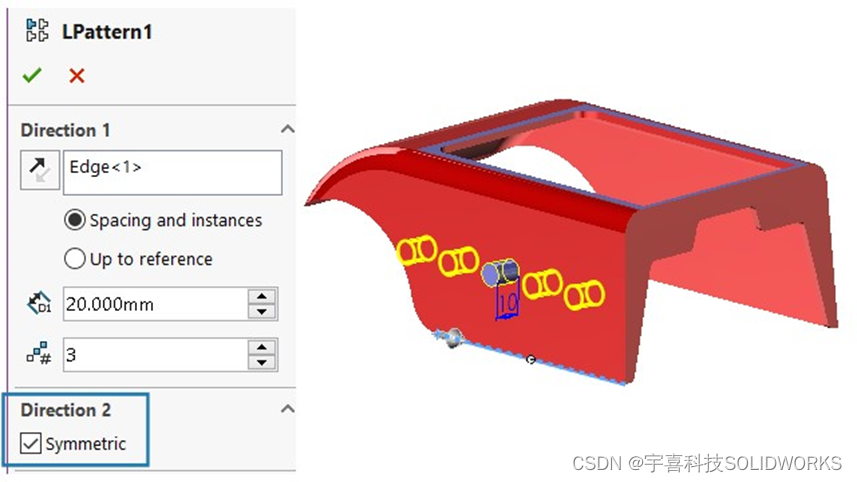Click the spacing D1 dimension icon
This screenshot has height=482, width=857.
[39, 303]
